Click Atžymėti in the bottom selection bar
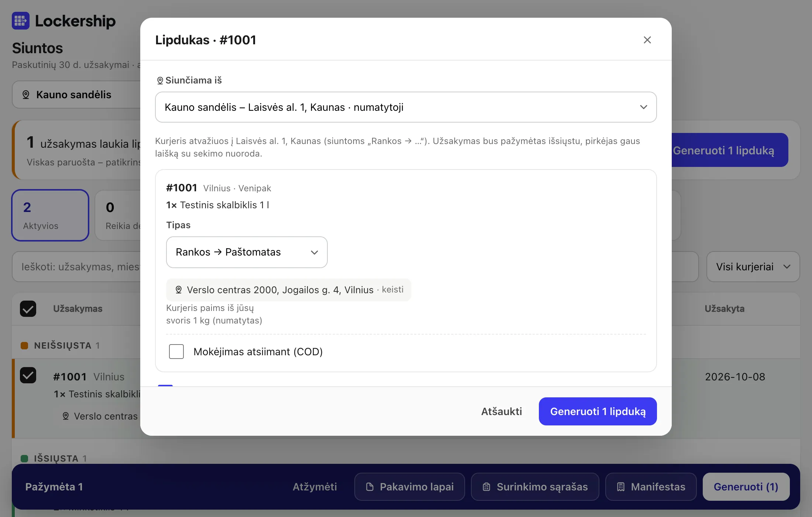This screenshot has width=812, height=517. [x=314, y=487]
